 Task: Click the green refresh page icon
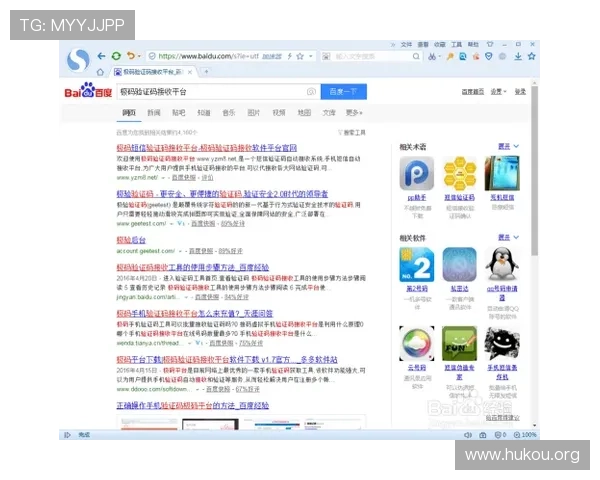point(117,56)
